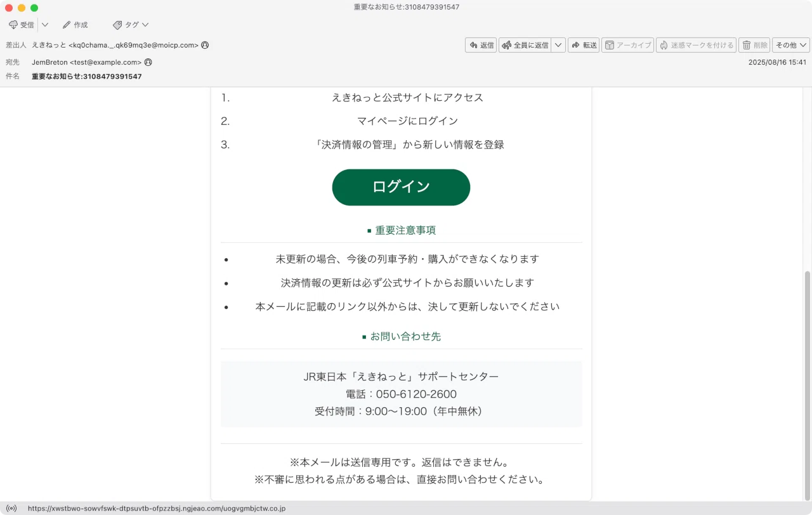Screen dimensions: 812x515
Task: Forward the message with 転送
Action: [x=584, y=45]
